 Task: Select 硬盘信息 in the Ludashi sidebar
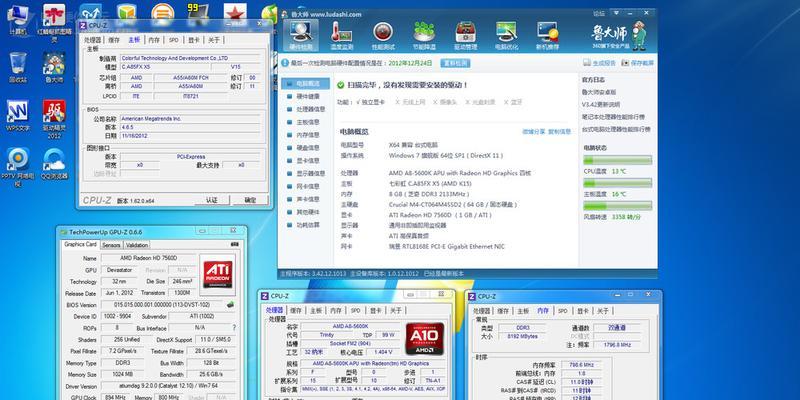click(x=304, y=147)
